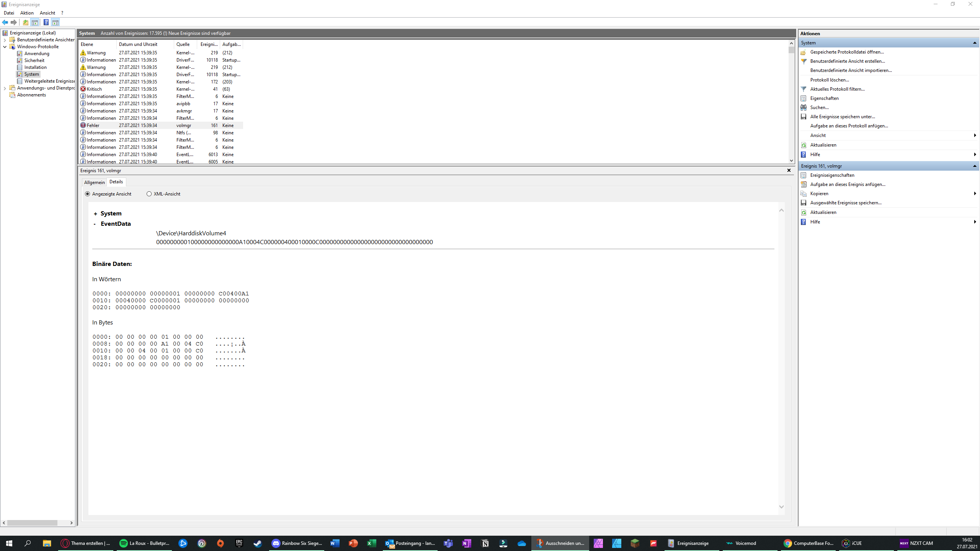
Task: Collapse the Windows-Protokolle tree node
Action: [x=5, y=47]
